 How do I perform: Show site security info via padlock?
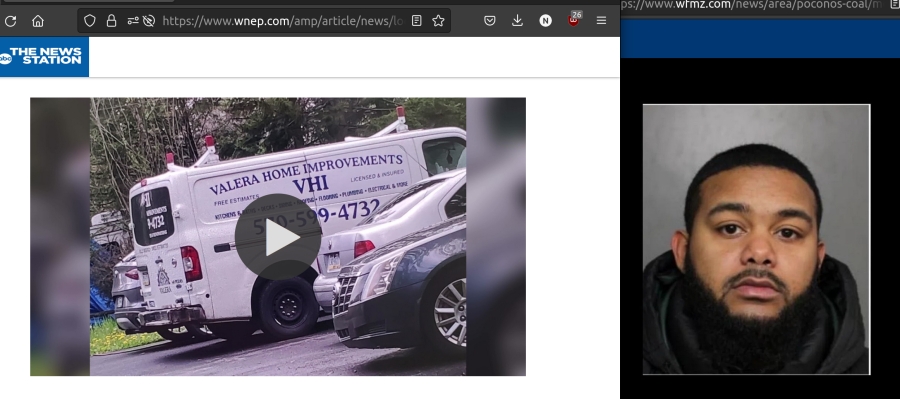pyautogui.click(x=111, y=21)
